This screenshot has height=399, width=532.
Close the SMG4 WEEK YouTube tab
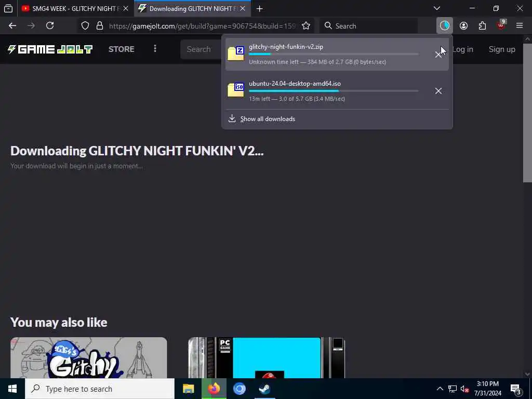tap(126, 8)
